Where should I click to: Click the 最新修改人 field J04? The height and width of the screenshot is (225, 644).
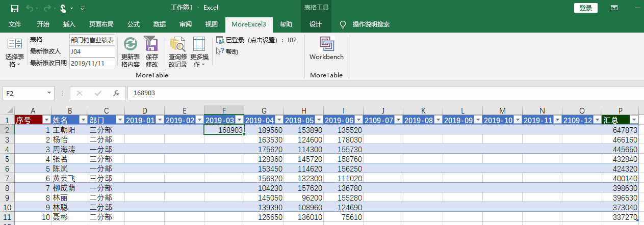coord(92,51)
